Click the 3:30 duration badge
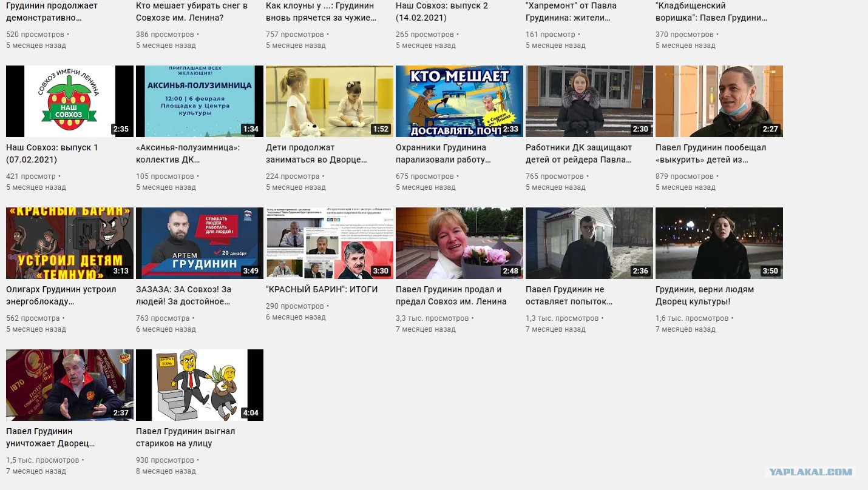The image size is (868, 490). [x=381, y=271]
